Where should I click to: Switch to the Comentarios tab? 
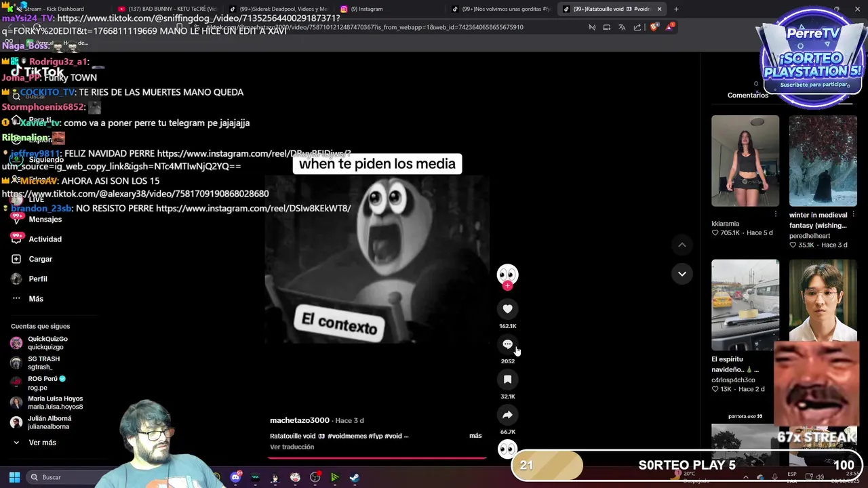tap(748, 95)
